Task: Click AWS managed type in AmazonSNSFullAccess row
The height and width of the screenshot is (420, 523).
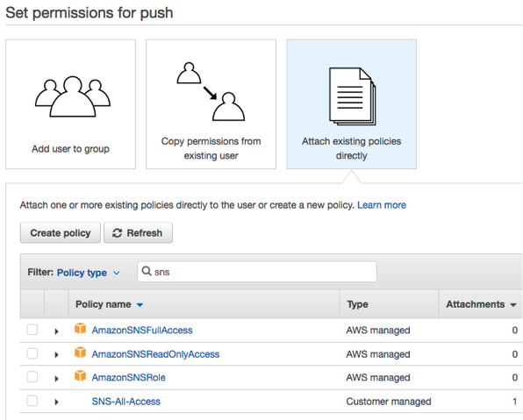Action: (x=378, y=330)
